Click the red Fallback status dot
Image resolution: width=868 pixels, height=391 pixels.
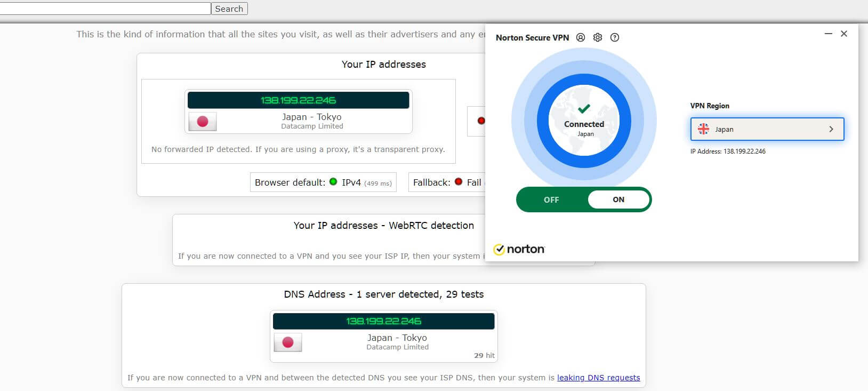coord(459,181)
